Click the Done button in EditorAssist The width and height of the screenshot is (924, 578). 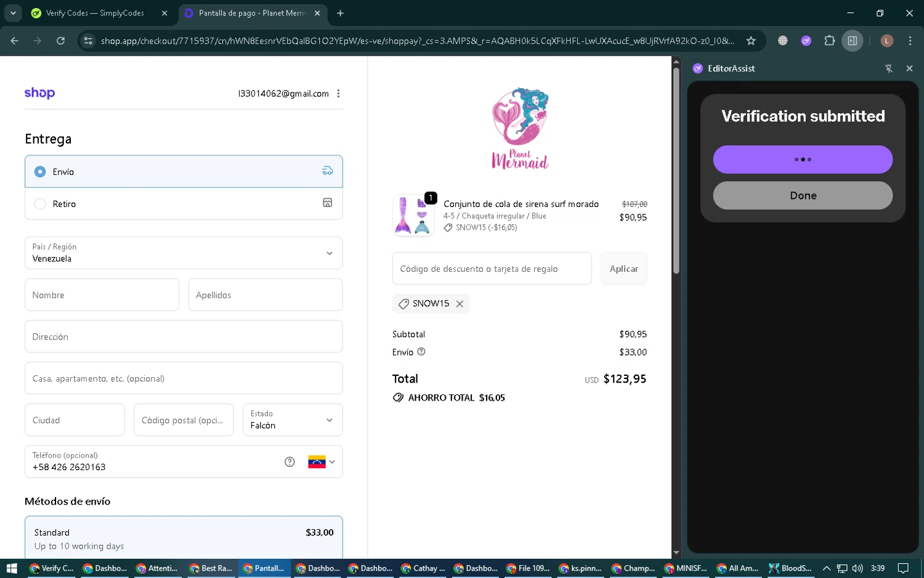[803, 195]
